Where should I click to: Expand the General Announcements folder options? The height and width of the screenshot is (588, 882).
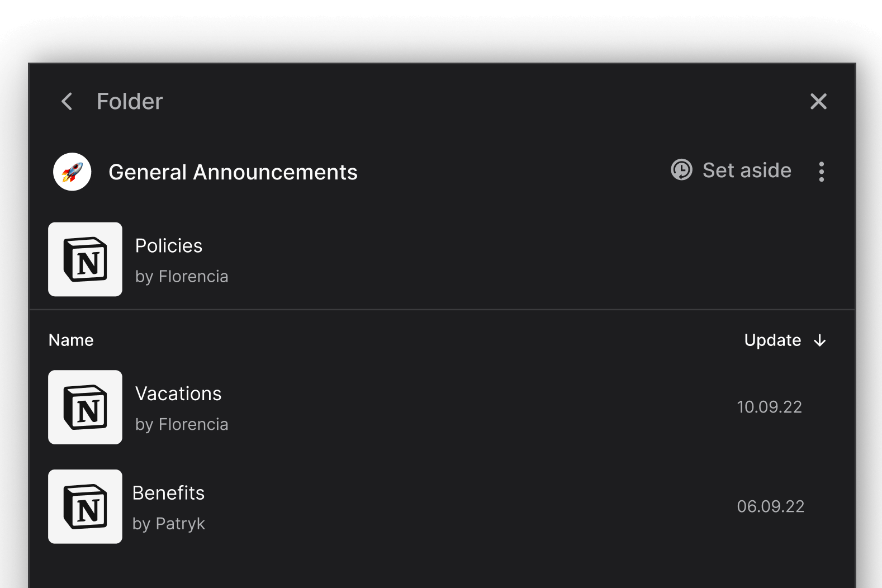pyautogui.click(x=821, y=172)
